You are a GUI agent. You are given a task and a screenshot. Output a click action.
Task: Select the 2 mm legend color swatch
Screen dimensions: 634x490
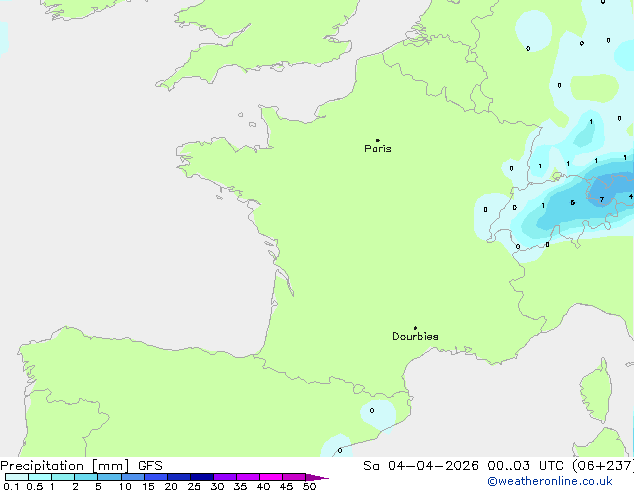click(86, 477)
